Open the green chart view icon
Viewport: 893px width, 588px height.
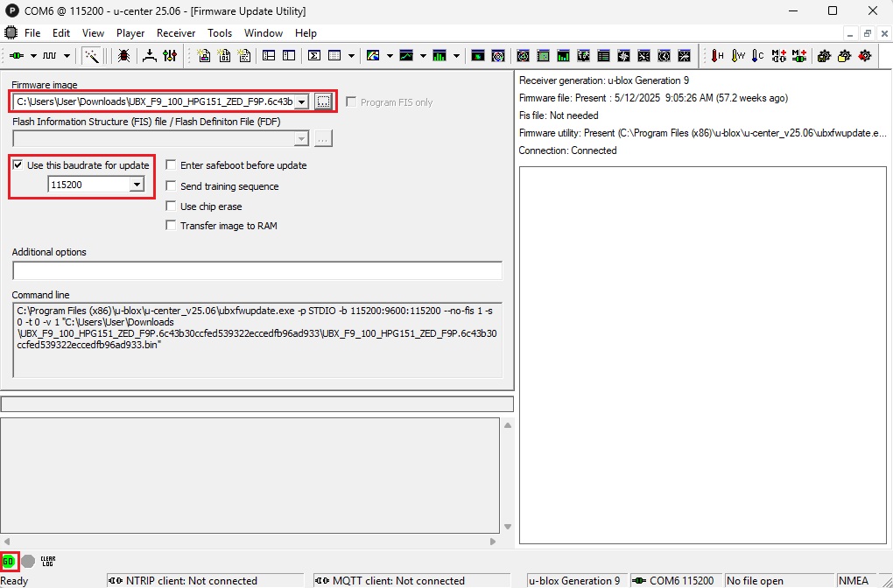pos(406,56)
